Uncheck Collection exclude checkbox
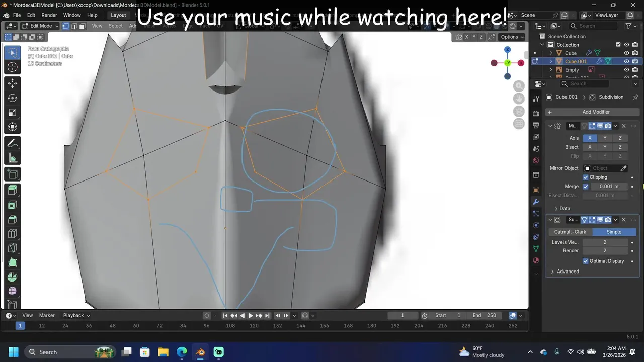Image resolution: width=644 pixels, height=362 pixels. pyautogui.click(x=618, y=45)
